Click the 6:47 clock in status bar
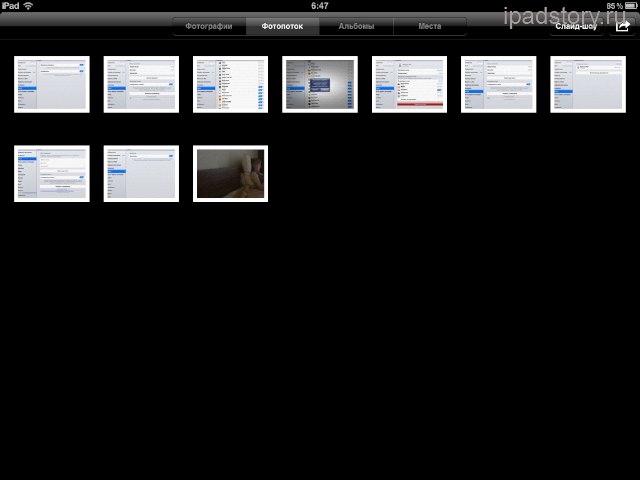This screenshot has height=480, width=640. pos(320,6)
